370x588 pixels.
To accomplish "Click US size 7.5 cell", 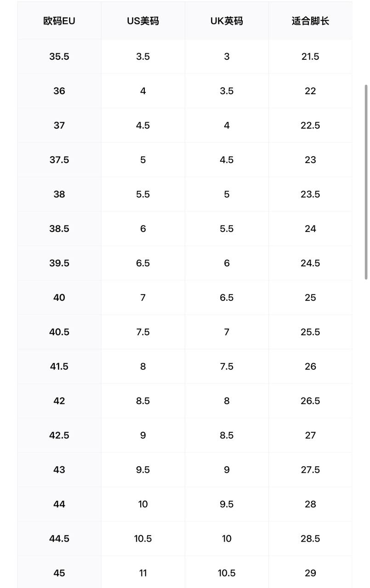I will click(143, 332).
